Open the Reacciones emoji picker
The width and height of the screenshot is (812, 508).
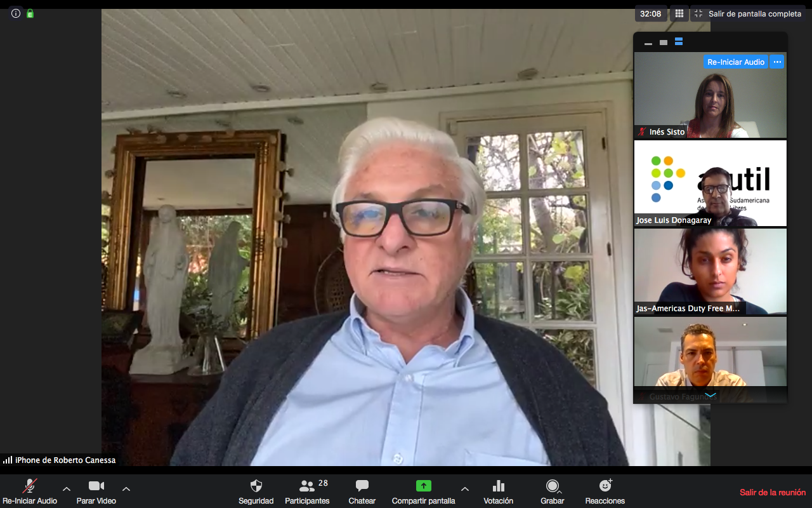pyautogui.click(x=605, y=486)
